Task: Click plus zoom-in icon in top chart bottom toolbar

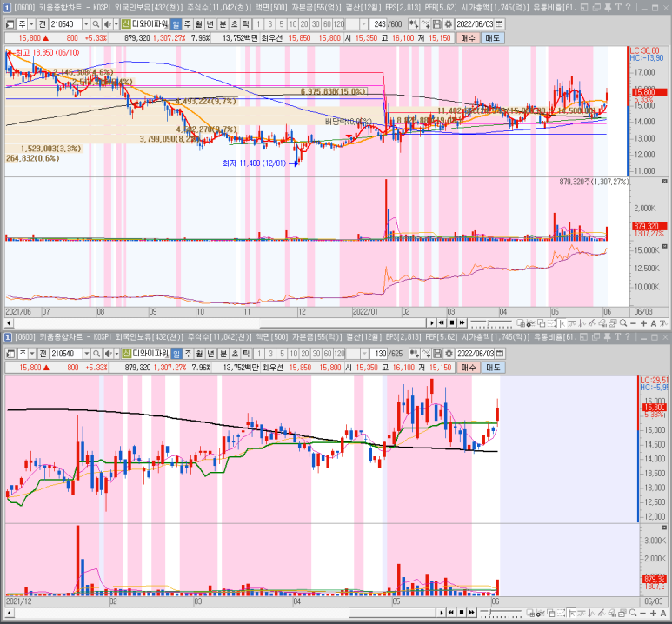Action: 643,323
